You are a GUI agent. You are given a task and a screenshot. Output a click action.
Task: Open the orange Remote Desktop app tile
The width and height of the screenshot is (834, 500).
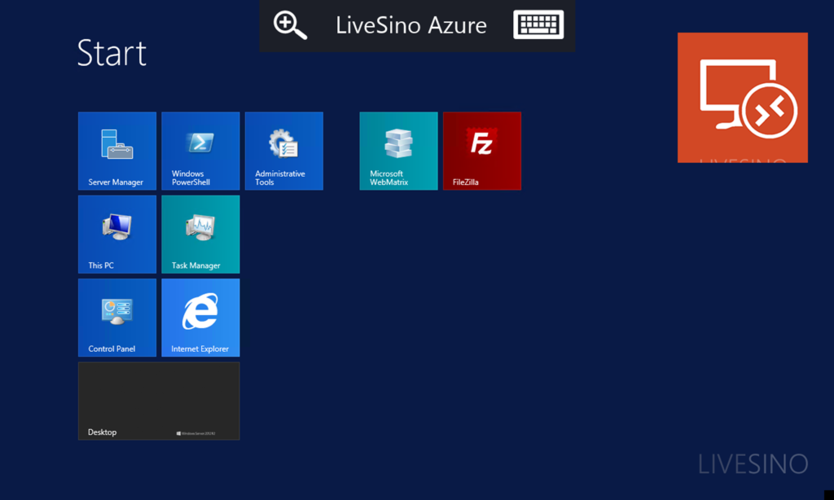[743, 98]
